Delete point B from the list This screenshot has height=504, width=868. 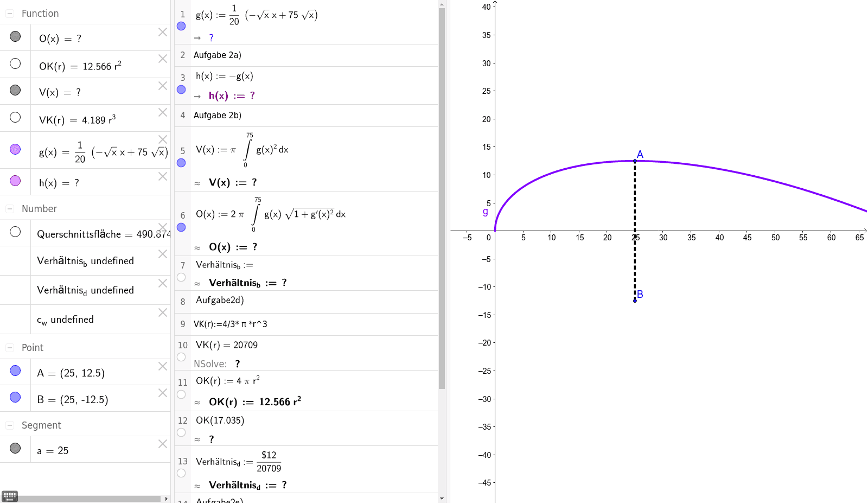point(162,393)
